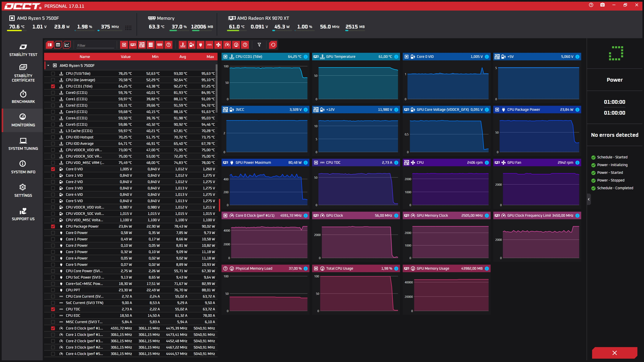Viewport: 644px width, 362px height.
Task: Toggle motherboard sensors filter icon
Action: [142, 45]
